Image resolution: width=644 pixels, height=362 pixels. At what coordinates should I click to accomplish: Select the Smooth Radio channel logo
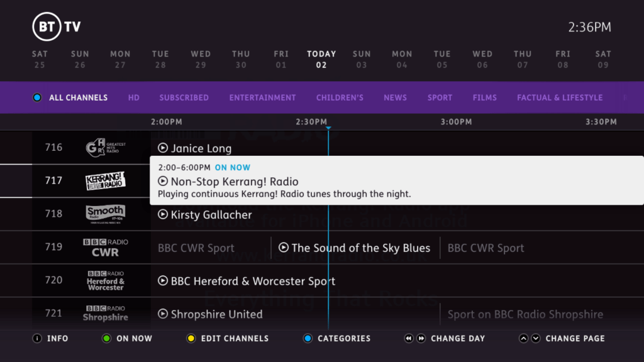click(106, 214)
